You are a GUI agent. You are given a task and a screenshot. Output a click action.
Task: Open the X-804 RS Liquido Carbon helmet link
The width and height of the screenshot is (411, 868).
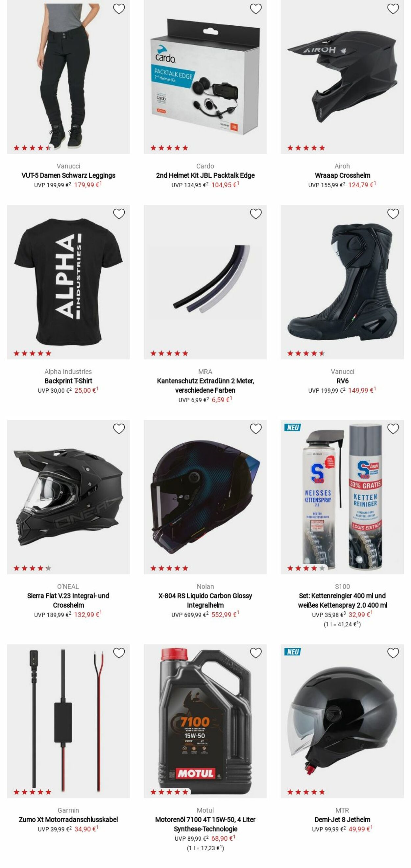click(205, 600)
